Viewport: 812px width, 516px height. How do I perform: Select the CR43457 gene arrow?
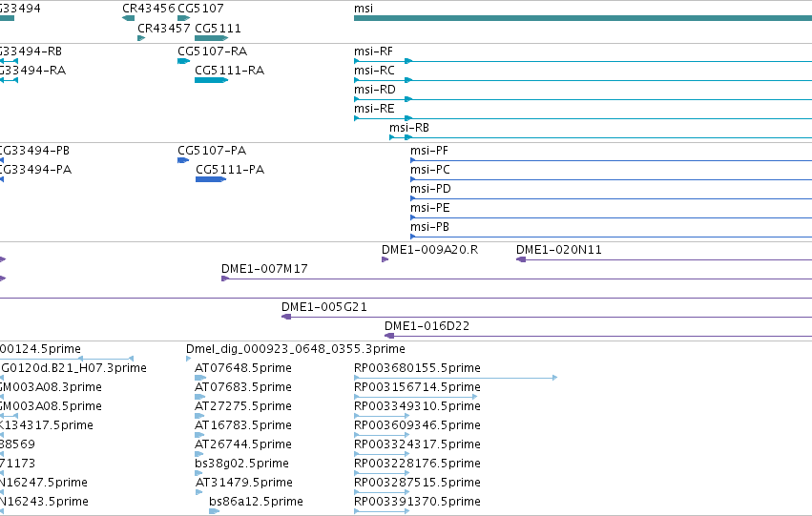[x=141, y=38]
